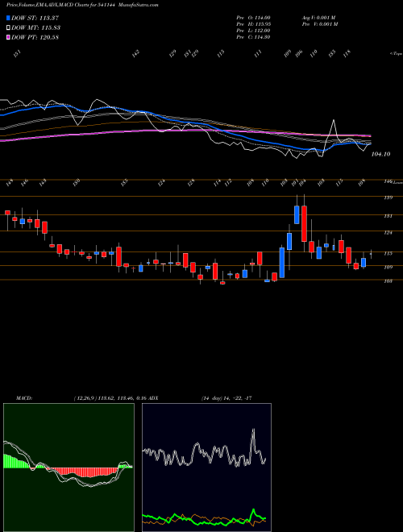Click the last small candlestick at right edge
Viewport: 403px width, 532px height.
[x=371, y=254]
